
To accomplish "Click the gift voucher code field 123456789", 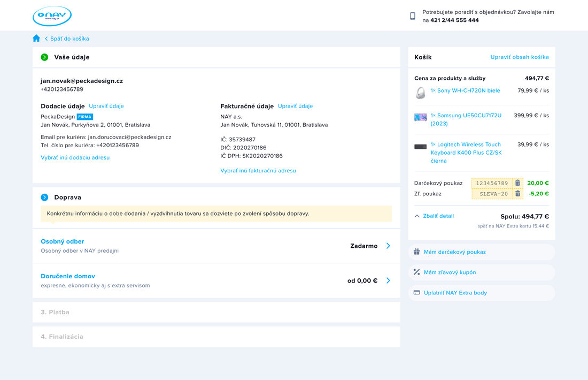I will pos(492,183).
